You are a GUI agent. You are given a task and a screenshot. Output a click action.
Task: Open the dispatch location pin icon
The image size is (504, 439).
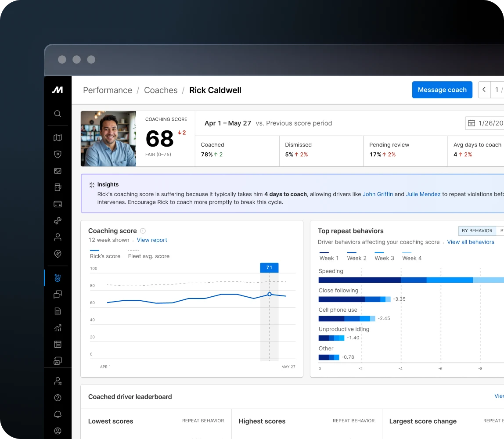(58, 254)
